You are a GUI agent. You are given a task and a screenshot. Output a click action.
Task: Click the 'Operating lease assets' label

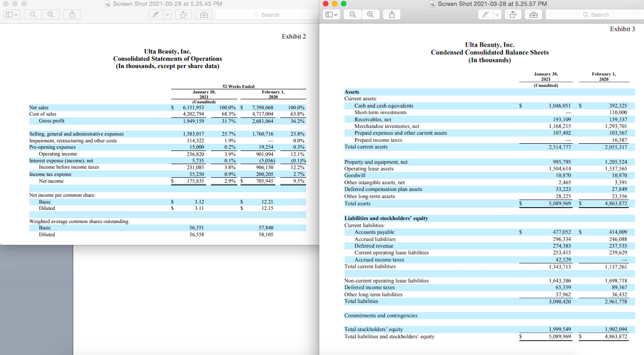(x=369, y=169)
